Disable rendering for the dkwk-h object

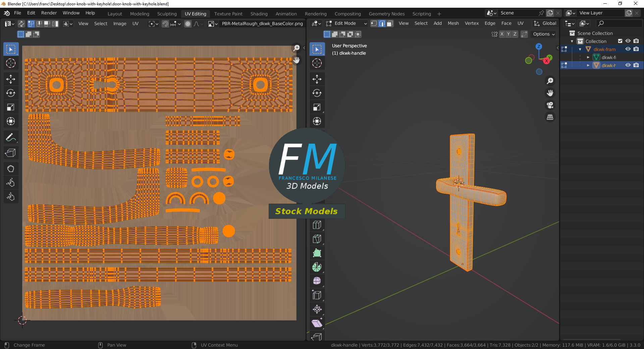pyautogui.click(x=636, y=65)
